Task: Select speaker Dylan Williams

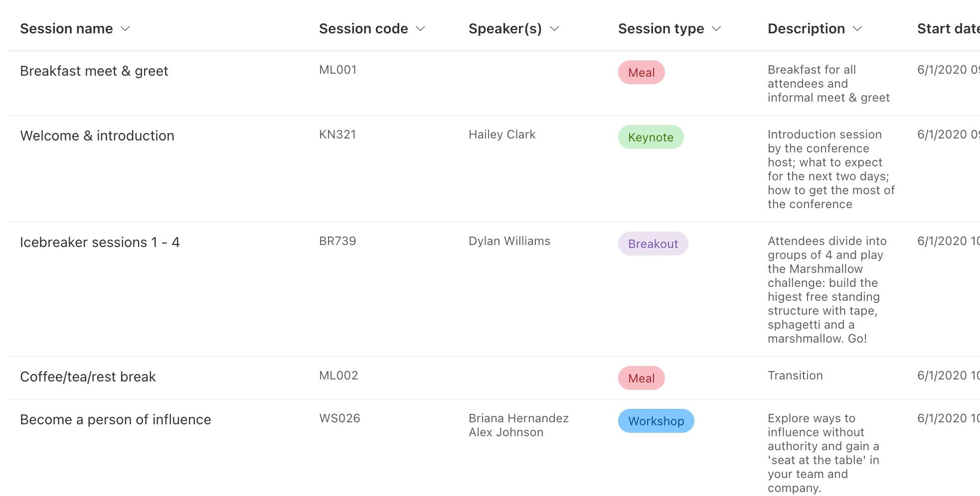Action: pos(509,241)
